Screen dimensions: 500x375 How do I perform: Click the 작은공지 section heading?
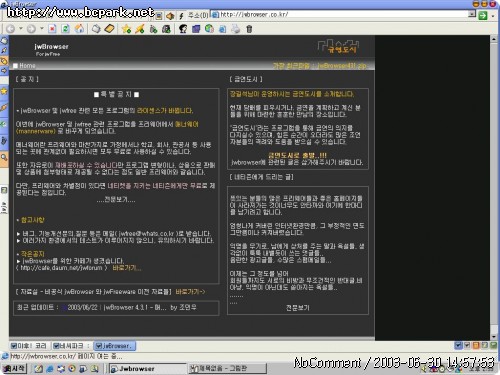[x=32, y=254]
